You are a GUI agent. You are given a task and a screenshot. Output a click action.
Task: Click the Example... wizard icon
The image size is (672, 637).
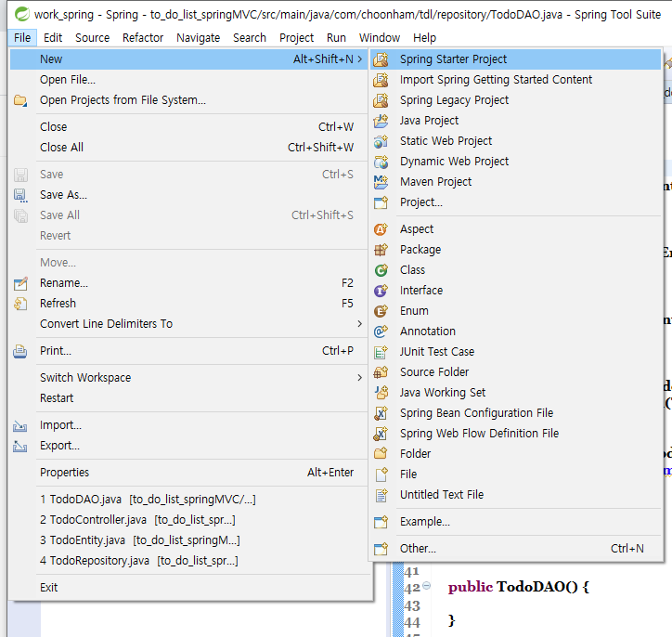click(x=381, y=522)
